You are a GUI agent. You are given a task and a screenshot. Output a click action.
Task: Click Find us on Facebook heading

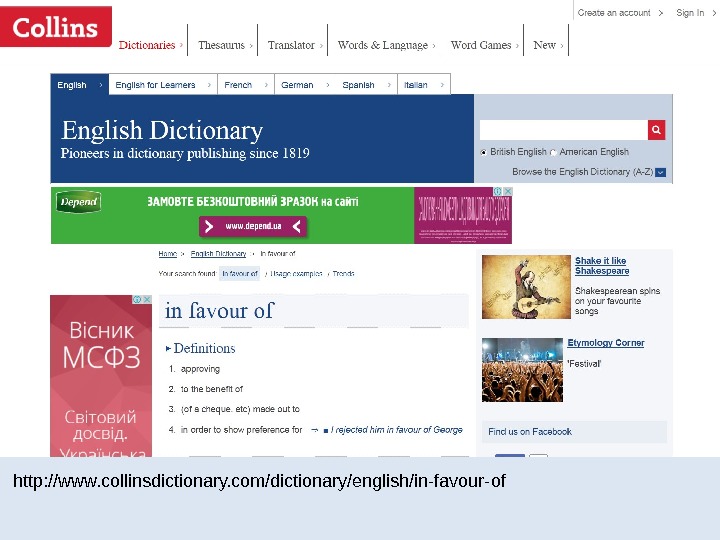pyautogui.click(x=530, y=432)
